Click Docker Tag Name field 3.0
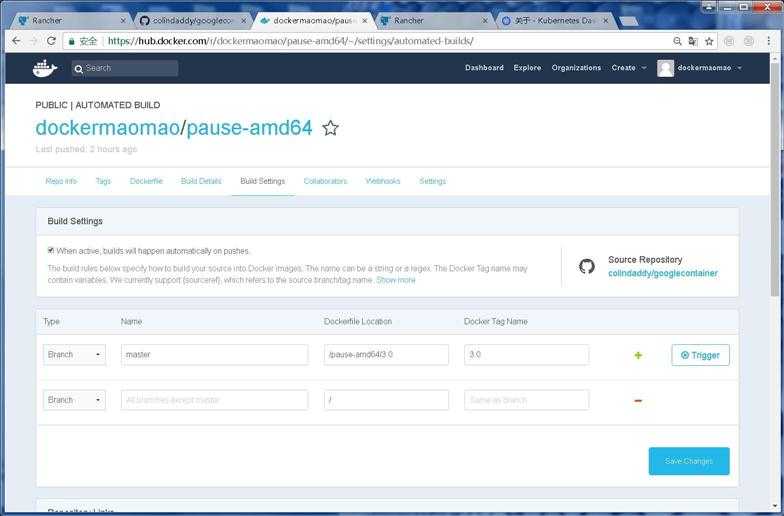This screenshot has width=784, height=516. click(526, 354)
